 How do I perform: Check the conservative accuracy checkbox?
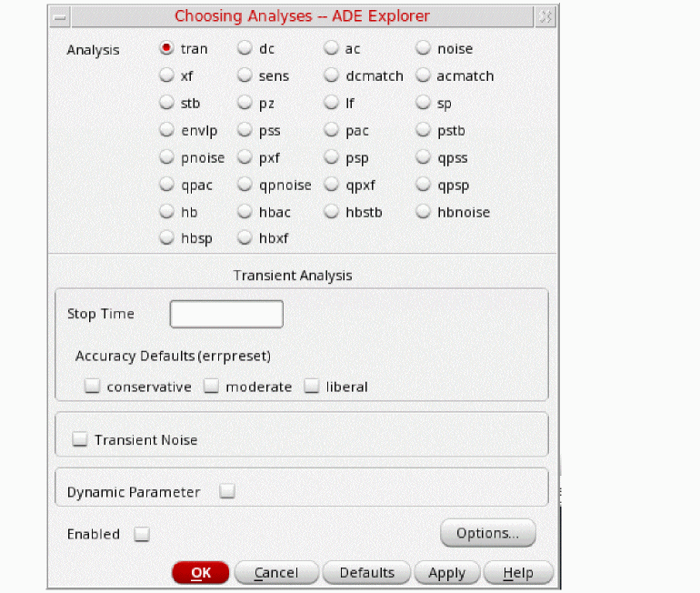click(93, 386)
